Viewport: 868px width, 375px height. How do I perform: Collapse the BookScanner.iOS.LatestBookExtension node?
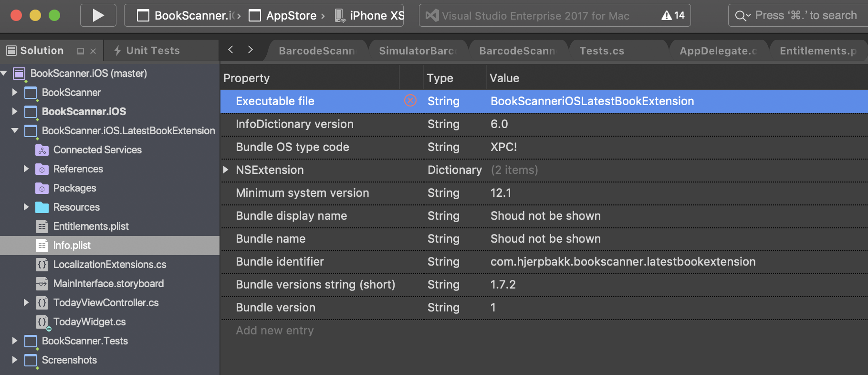[15, 130]
